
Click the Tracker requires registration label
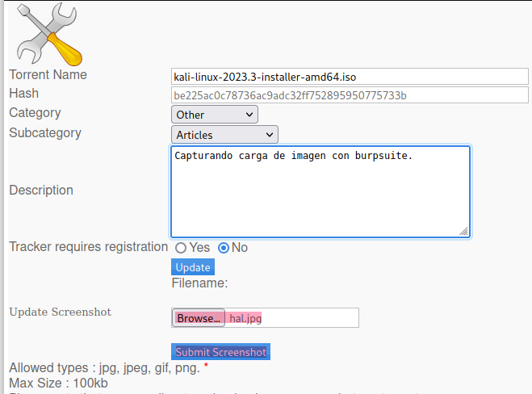tap(88, 246)
